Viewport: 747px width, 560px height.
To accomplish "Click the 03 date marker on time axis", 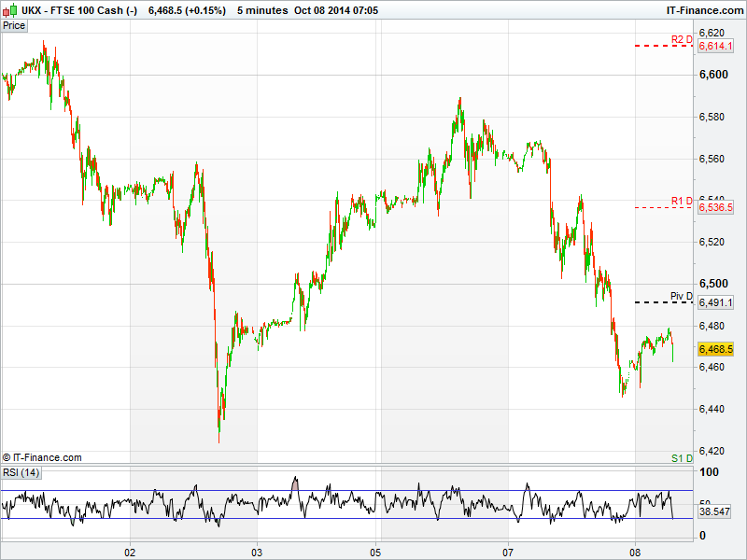I will pos(258,552).
